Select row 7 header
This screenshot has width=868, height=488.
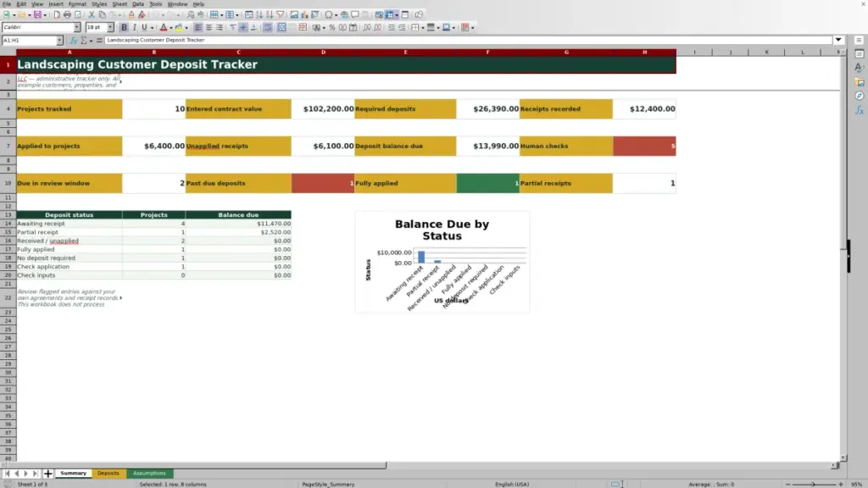tap(8, 146)
